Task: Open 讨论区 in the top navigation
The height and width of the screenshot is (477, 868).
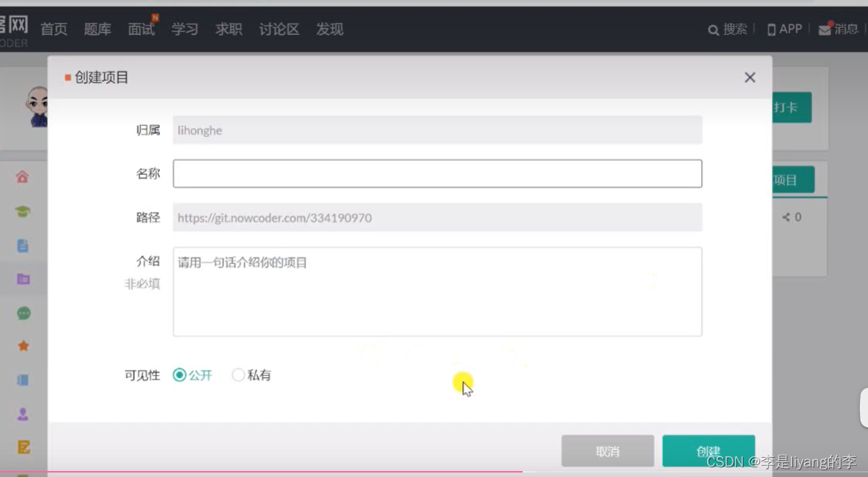Action: 279,29
